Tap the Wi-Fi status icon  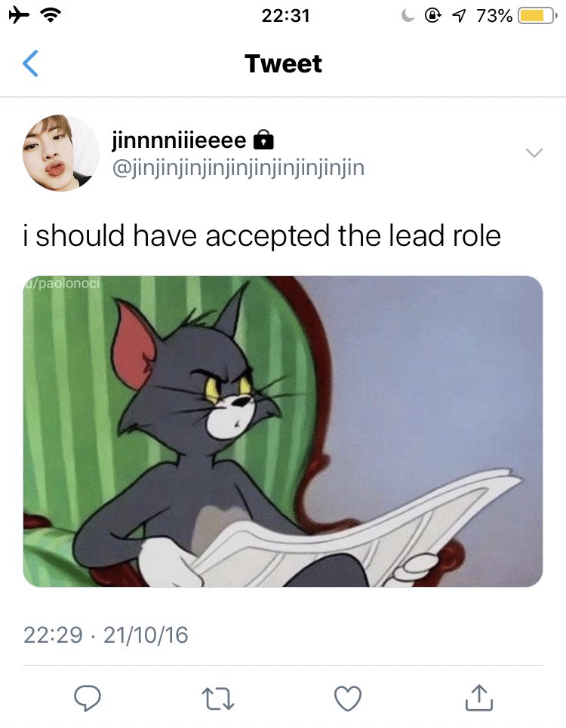click(x=51, y=16)
